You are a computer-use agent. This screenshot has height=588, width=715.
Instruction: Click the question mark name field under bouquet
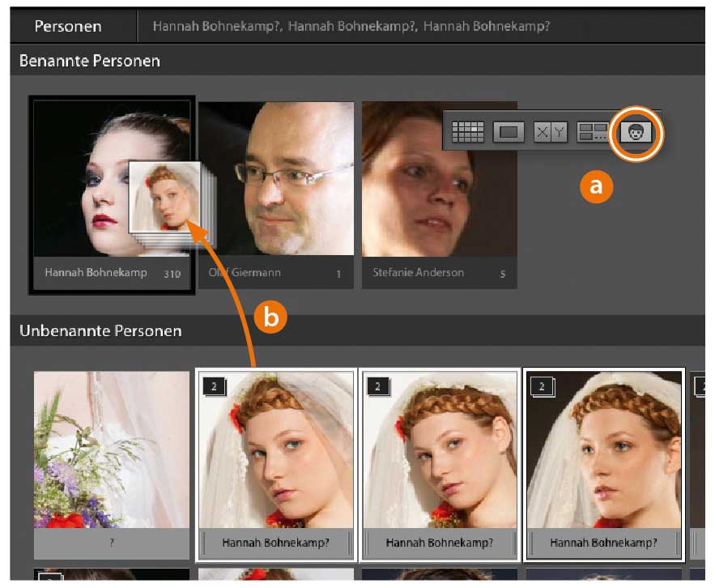[112, 543]
